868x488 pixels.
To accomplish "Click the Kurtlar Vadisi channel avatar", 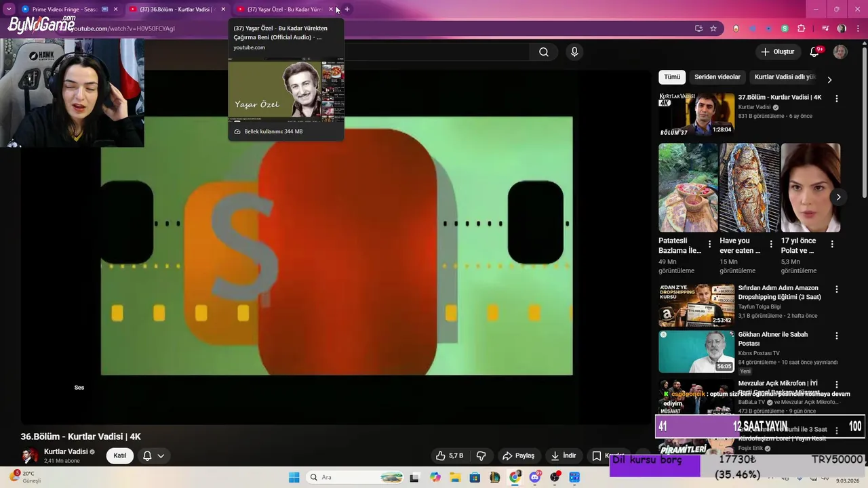I will [x=29, y=455].
